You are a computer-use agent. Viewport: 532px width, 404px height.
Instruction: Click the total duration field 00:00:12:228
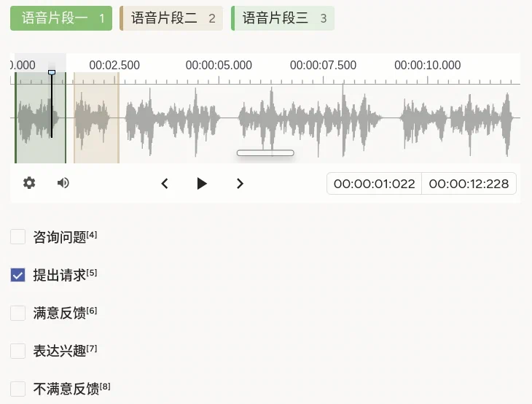(469, 184)
